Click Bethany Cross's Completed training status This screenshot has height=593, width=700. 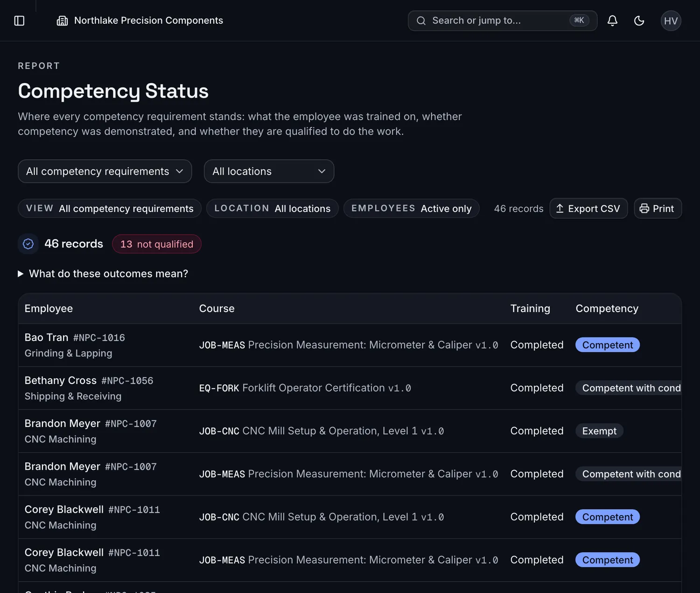(537, 388)
